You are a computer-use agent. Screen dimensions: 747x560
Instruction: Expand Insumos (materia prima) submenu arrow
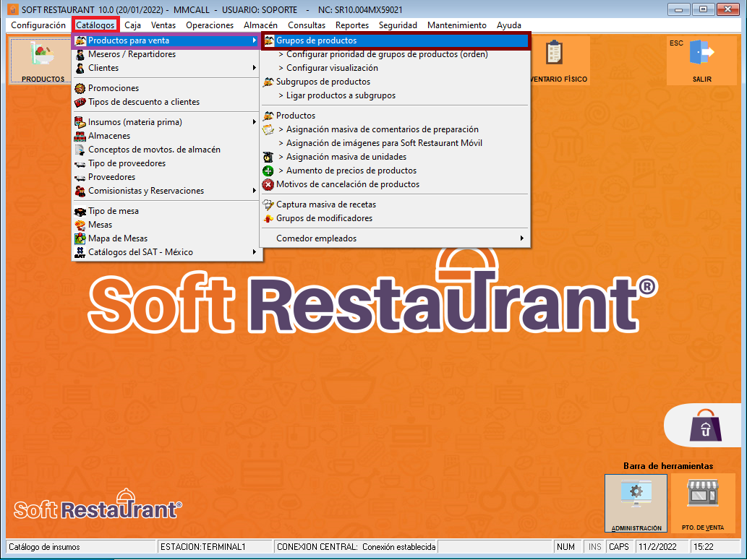tap(255, 122)
